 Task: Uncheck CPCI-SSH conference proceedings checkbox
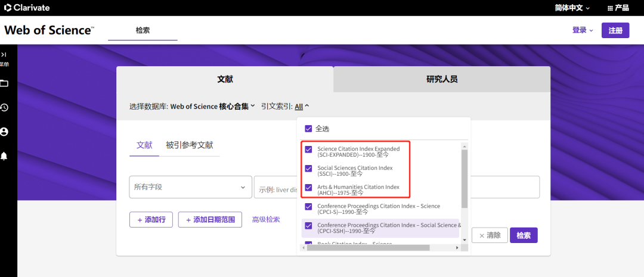(308, 225)
